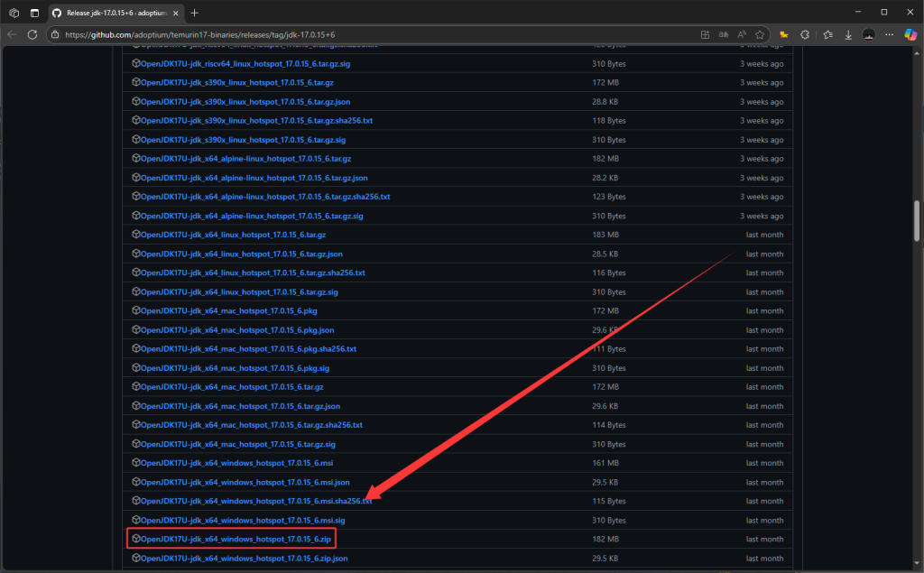Screen dimensions: 924x573
Task: Open the Downloads icon in the toolbar
Action: click(848, 35)
